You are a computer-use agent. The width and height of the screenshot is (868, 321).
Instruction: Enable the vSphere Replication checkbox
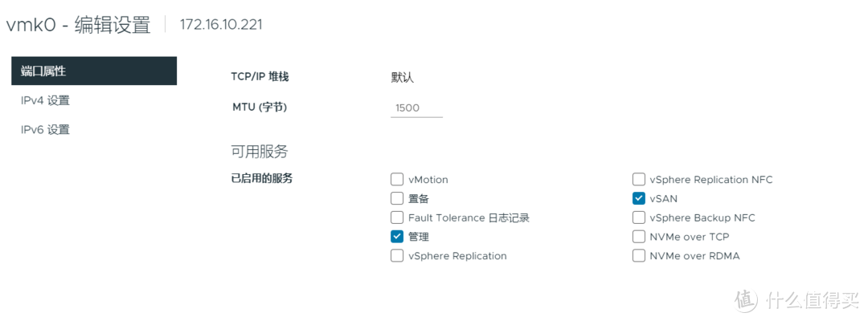[x=397, y=256]
